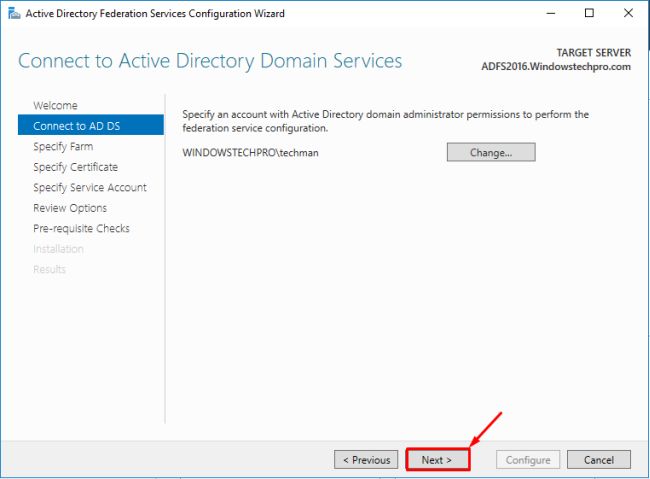
Task: Click Next to continue the wizard
Action: pos(437,460)
